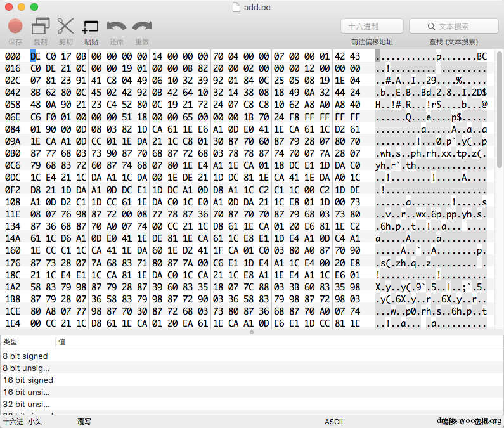Click the Copy toolbar icon
The image size is (504, 428).
(41, 26)
